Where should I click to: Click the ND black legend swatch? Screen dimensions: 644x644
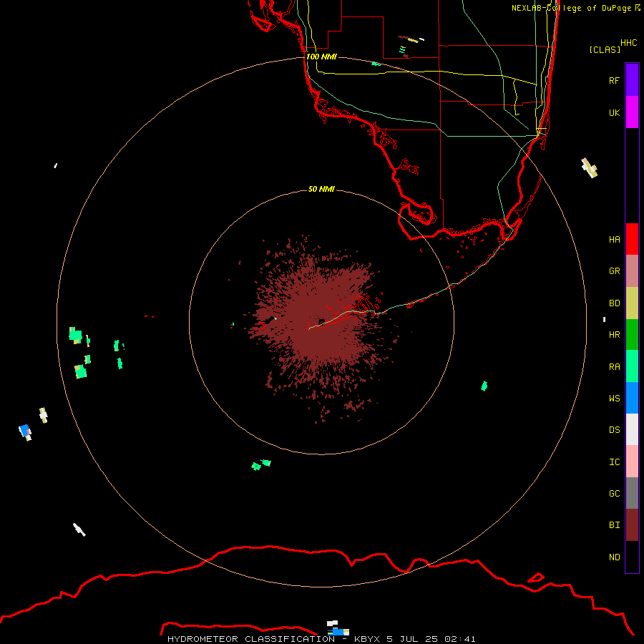coord(632,557)
